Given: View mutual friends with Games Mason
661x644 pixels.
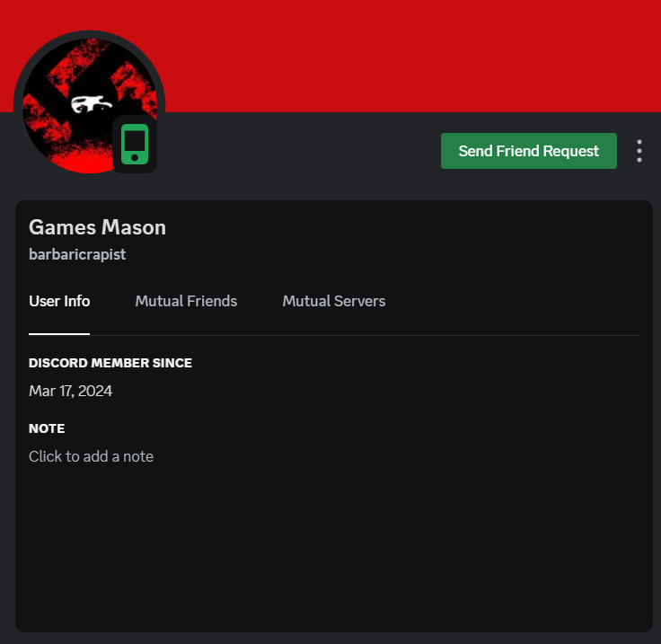Looking at the screenshot, I should point(186,301).
